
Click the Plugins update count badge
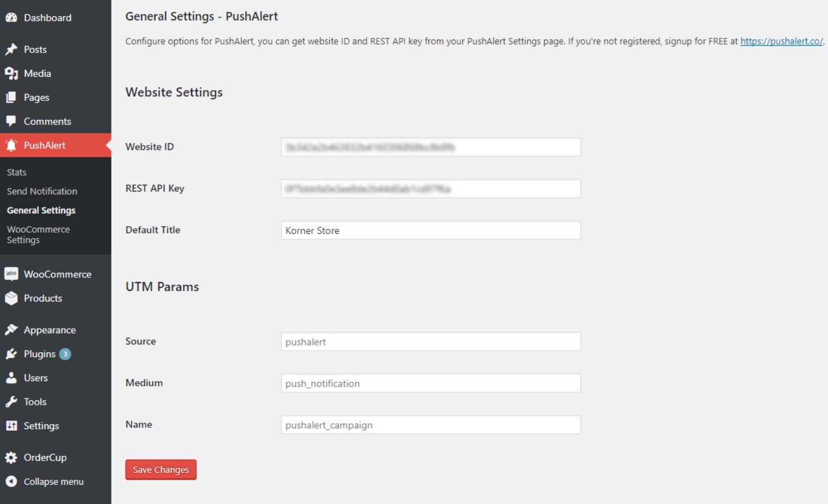pyautogui.click(x=65, y=354)
